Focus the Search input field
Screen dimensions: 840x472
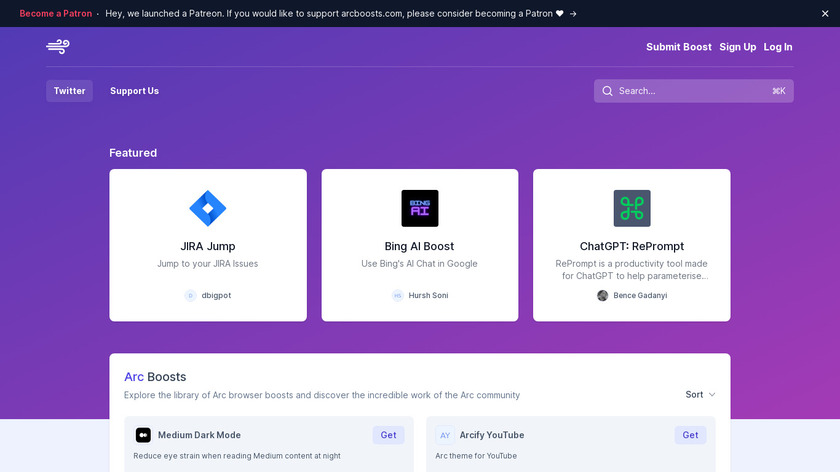pyautogui.click(x=694, y=91)
